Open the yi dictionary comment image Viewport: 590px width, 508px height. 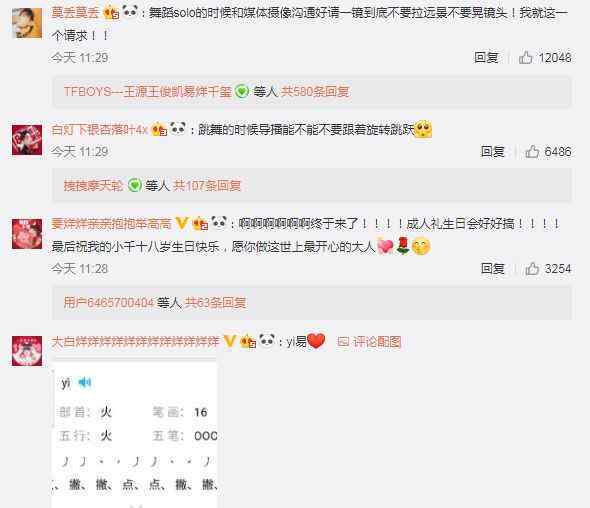(x=135, y=435)
